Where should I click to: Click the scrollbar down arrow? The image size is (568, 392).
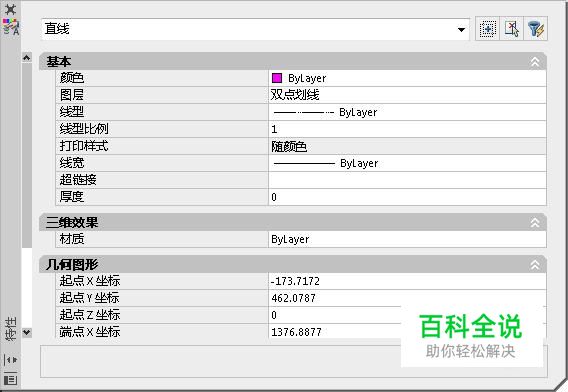[26, 332]
